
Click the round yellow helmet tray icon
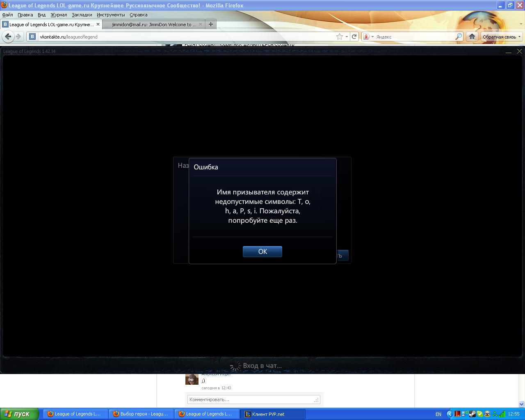(487, 414)
